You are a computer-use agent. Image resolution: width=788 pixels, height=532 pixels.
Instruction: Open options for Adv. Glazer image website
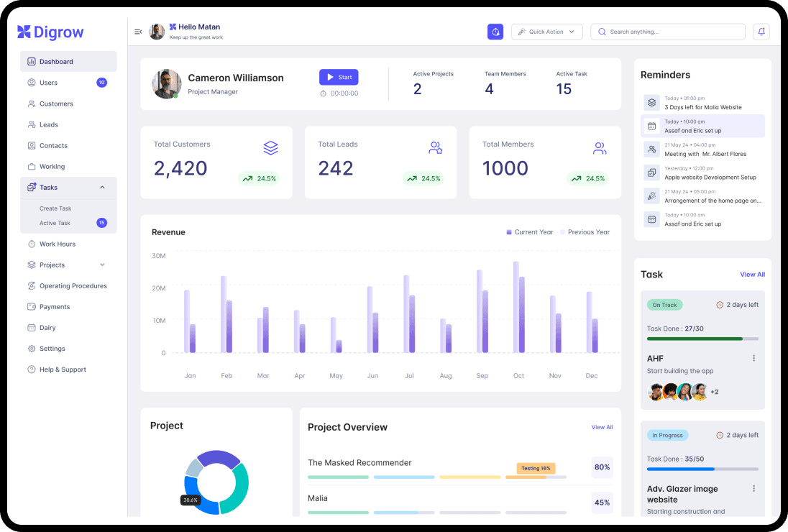[753, 489]
